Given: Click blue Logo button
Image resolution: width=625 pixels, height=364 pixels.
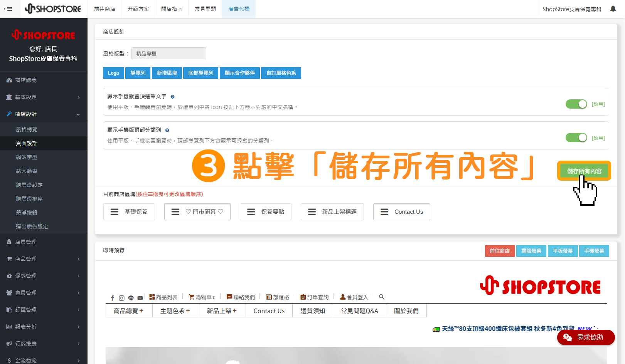Looking at the screenshot, I should (113, 73).
